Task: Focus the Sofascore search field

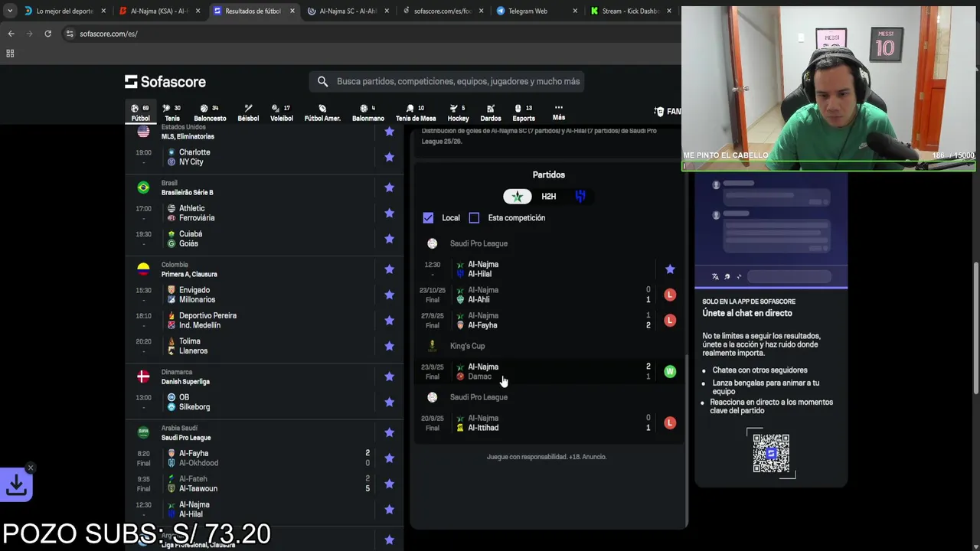Action: (x=446, y=81)
